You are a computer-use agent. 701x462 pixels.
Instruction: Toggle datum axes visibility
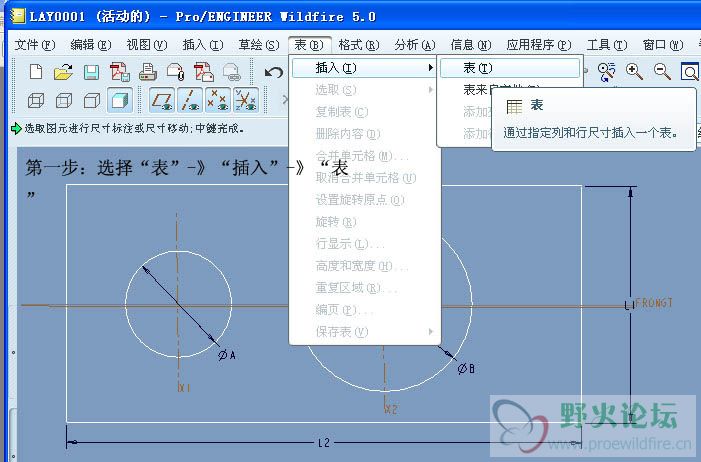190,100
